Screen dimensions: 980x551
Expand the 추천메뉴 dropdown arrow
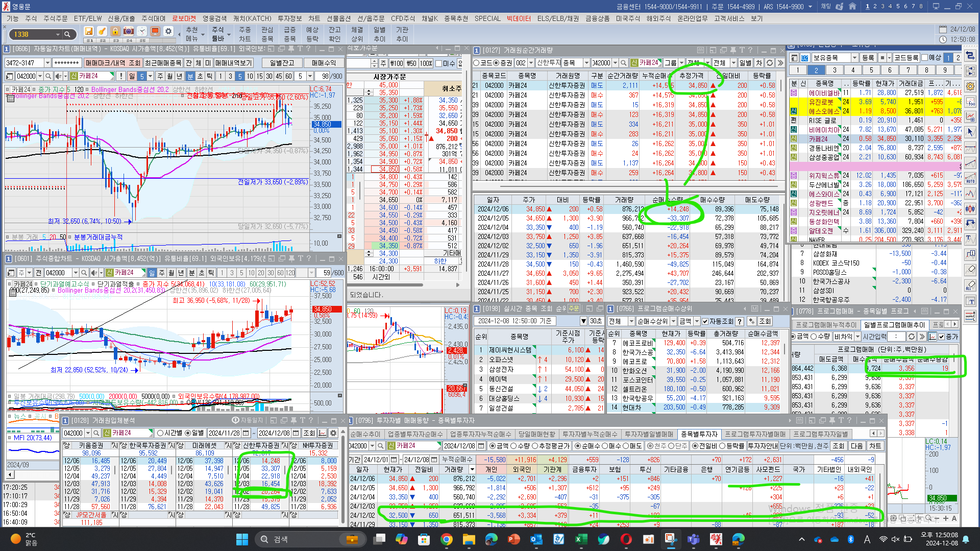tap(203, 35)
